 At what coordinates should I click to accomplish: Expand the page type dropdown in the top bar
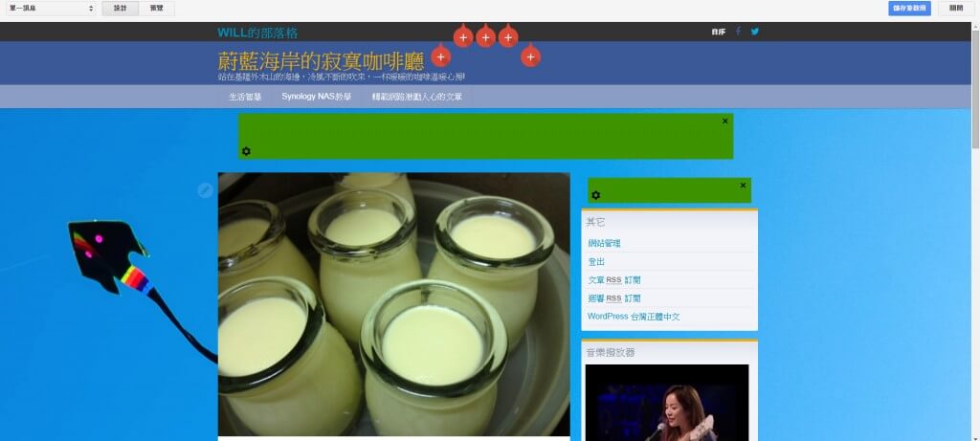[51, 8]
